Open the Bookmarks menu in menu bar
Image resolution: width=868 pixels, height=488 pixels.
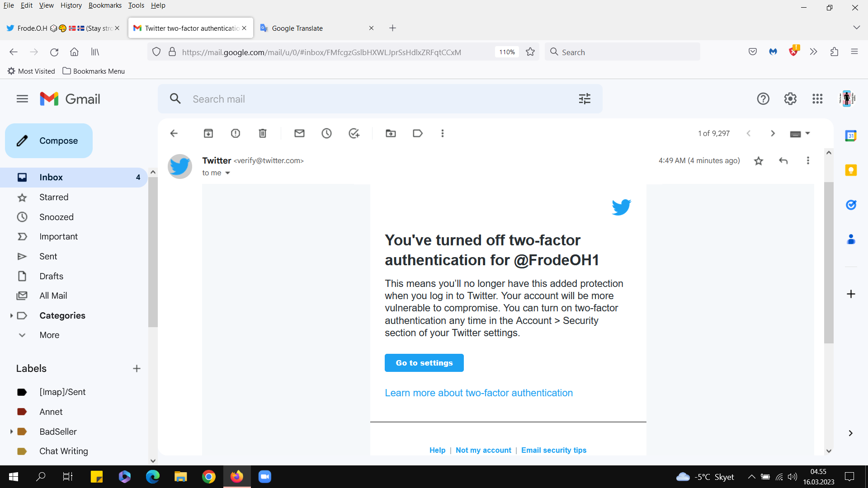[x=105, y=5]
